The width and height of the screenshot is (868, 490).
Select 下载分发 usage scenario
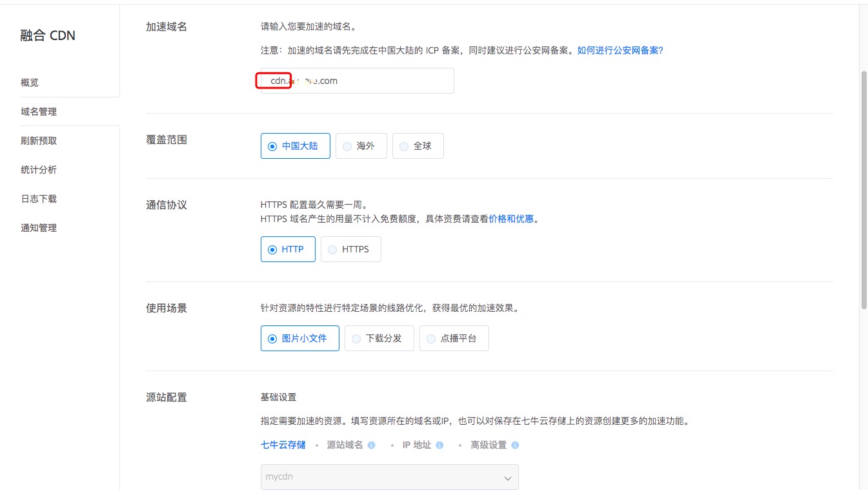[379, 338]
